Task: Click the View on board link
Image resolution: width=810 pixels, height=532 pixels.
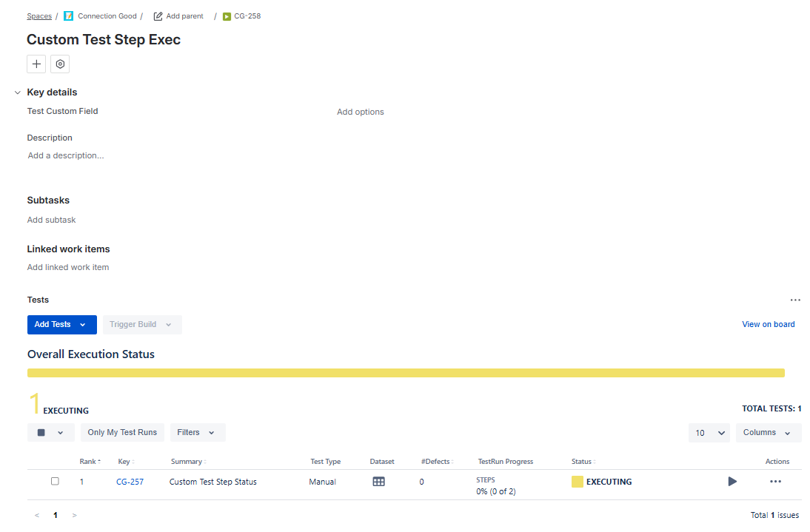Action: [768, 324]
